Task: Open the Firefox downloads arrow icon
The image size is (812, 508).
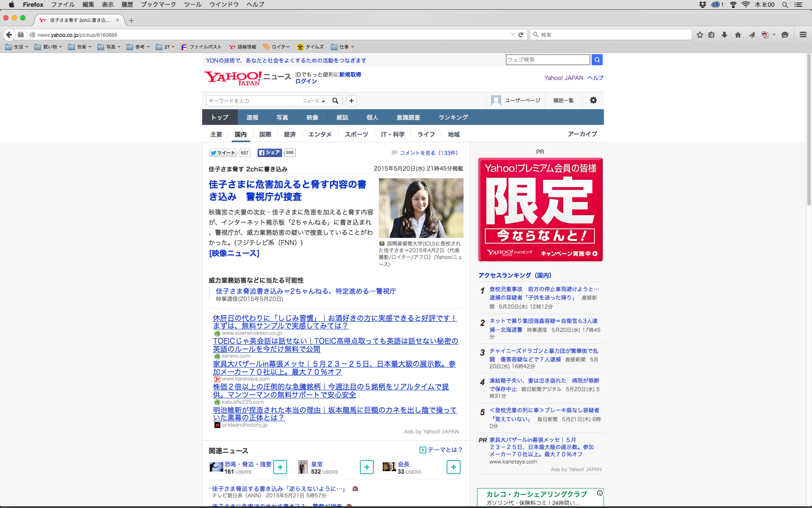Action: pos(724,35)
